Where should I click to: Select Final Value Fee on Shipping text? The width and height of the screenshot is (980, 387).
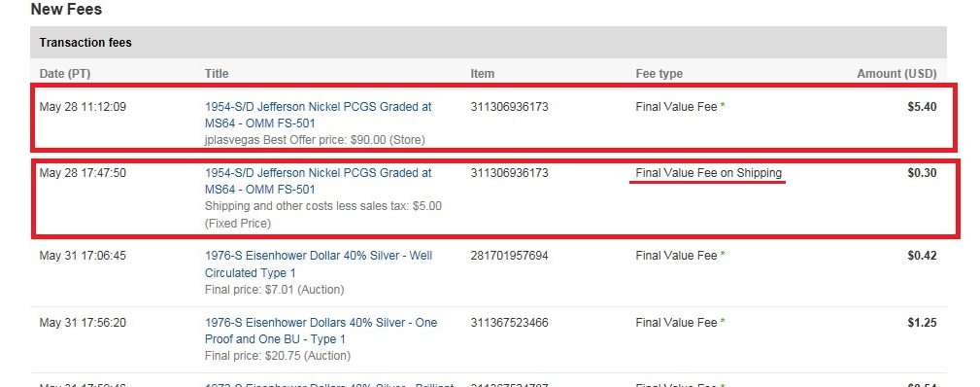pyautogui.click(x=708, y=173)
